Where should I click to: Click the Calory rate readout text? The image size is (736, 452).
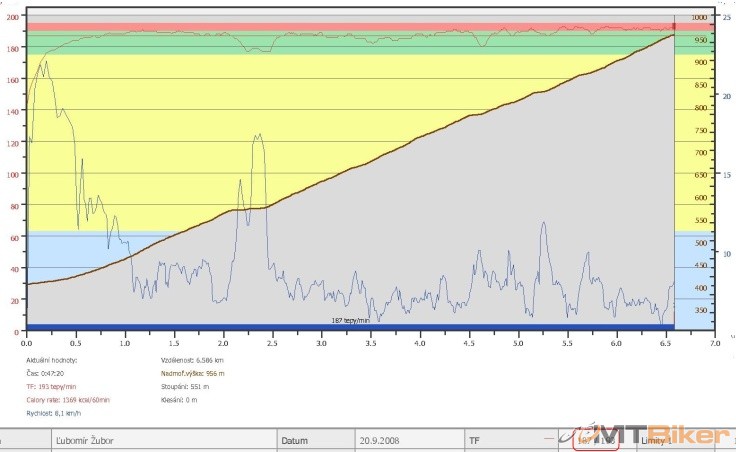pyautogui.click(x=68, y=399)
